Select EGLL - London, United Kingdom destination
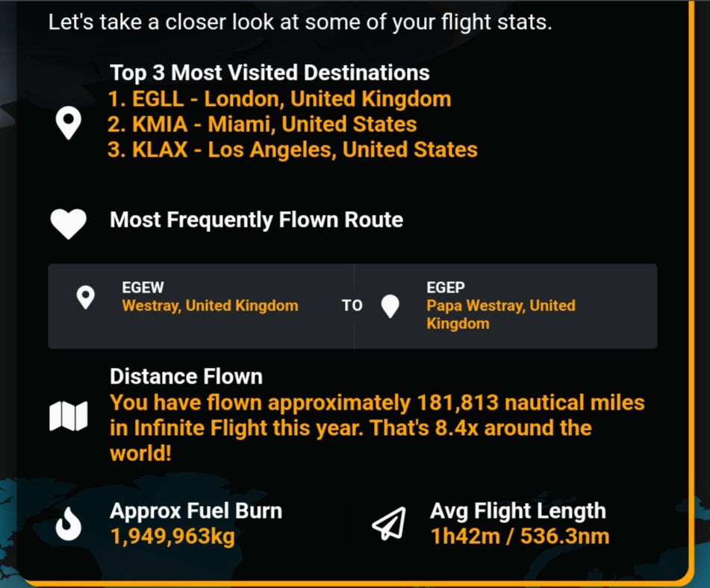The image size is (710, 588). (279, 99)
